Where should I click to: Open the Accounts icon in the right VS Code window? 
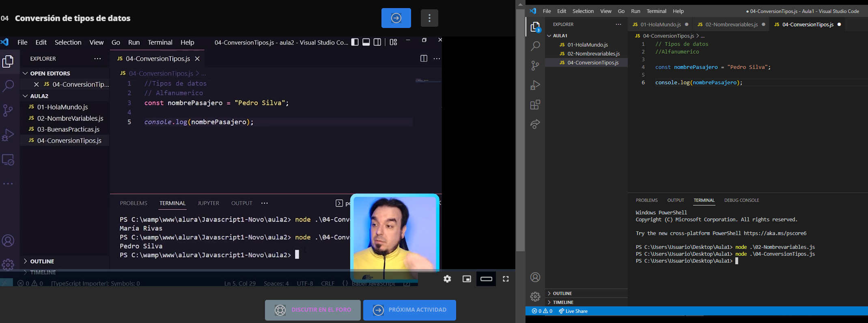pyautogui.click(x=535, y=277)
